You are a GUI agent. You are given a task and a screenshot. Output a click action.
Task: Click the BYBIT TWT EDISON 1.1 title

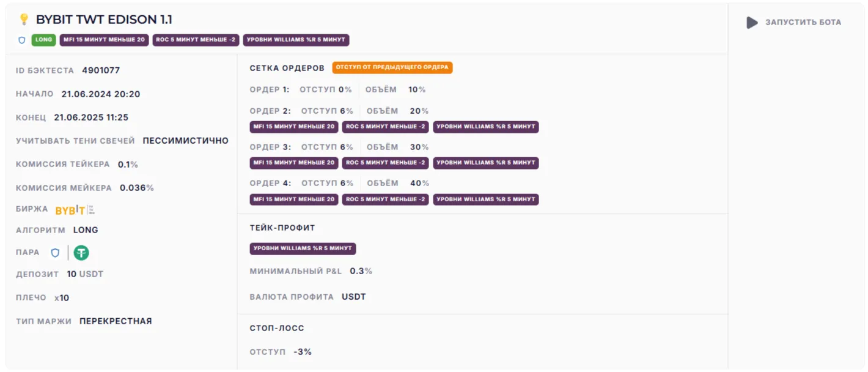[104, 20]
